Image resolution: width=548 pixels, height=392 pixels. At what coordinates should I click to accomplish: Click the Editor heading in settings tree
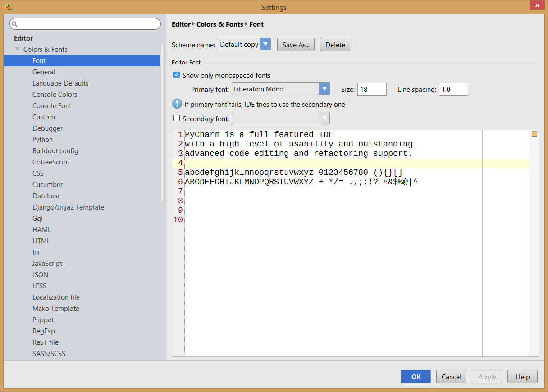[23, 38]
